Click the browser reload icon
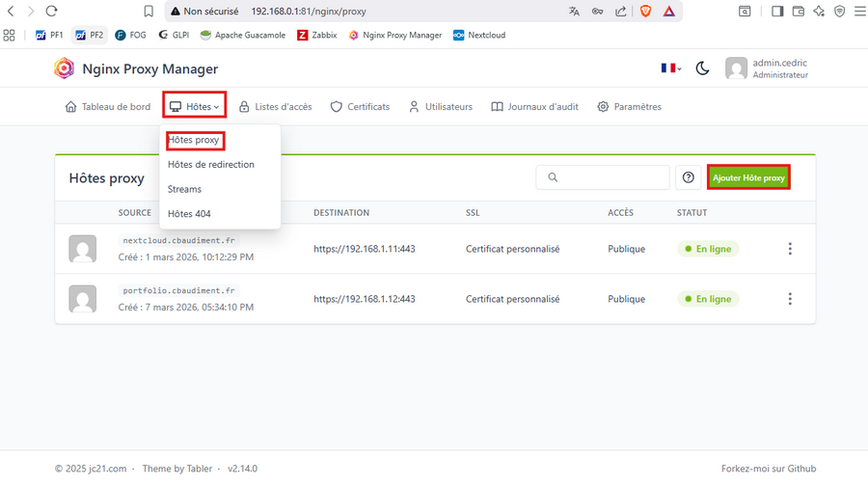This screenshot has width=868, height=485. coord(51,12)
